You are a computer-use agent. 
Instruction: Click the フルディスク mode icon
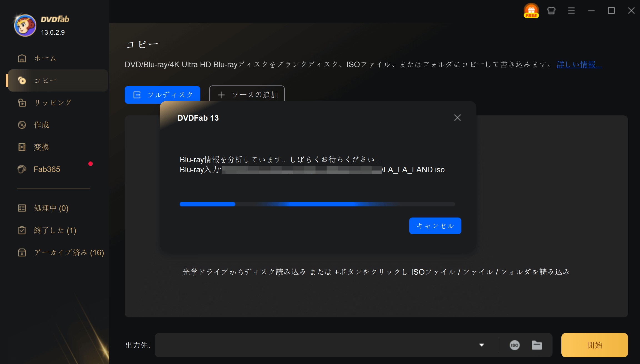[x=137, y=95]
